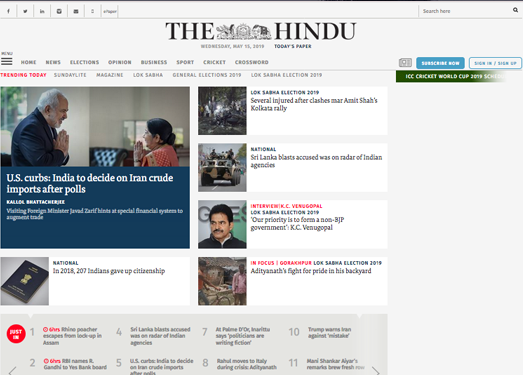This screenshot has height=375, width=523.
Task: Open the Crossword menu item
Action: click(x=251, y=62)
